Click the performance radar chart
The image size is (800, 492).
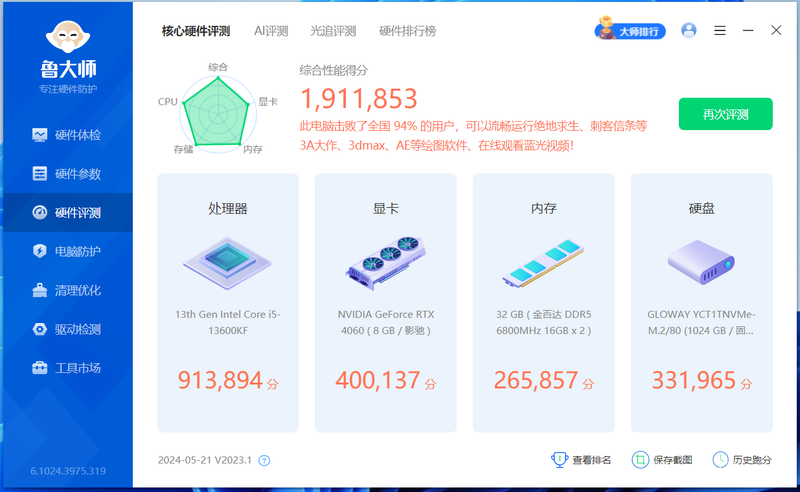[218, 113]
